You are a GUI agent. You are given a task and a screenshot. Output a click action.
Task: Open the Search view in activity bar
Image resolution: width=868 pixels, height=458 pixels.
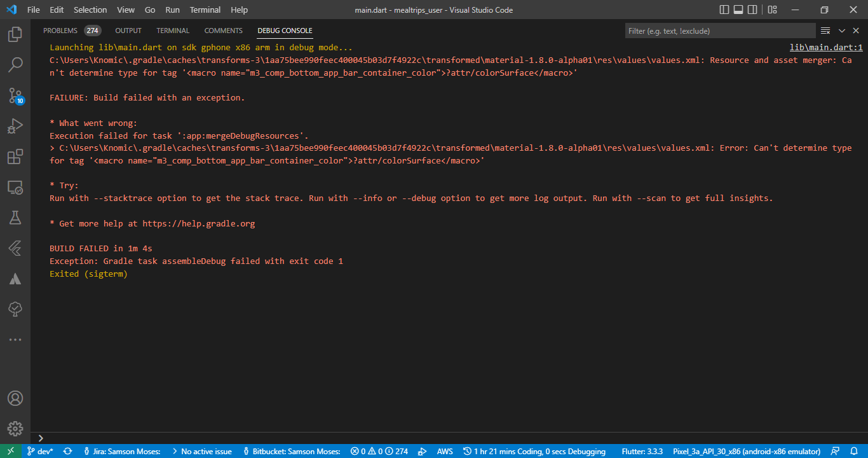pos(15,65)
